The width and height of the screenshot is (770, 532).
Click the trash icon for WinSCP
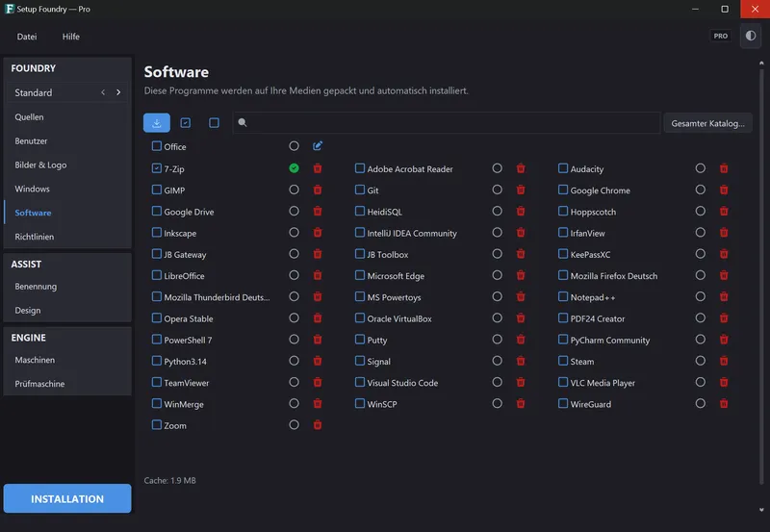[521, 403]
